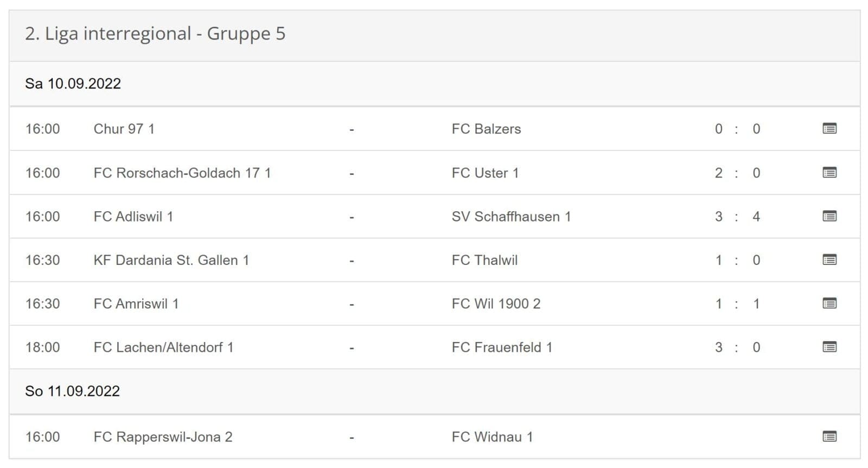The width and height of the screenshot is (868, 468).
Task: Select FC Amriswil 1 team name
Action: (x=136, y=303)
